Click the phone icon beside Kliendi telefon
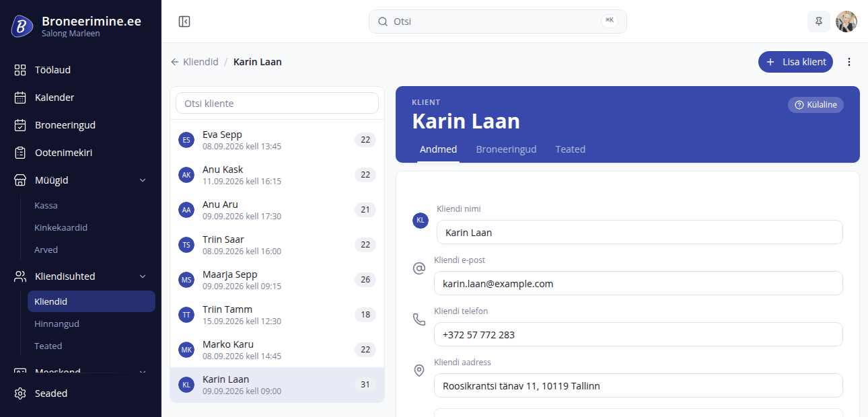 419,319
